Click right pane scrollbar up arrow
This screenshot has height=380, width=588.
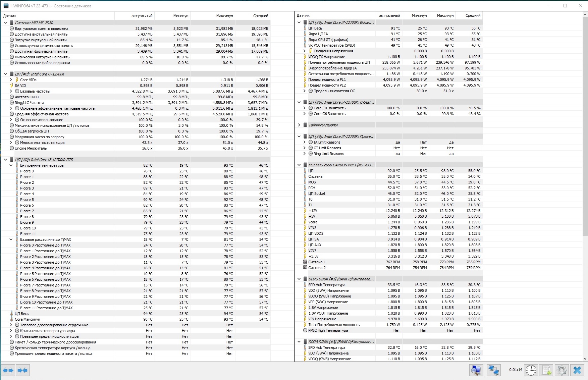pos(585,15)
